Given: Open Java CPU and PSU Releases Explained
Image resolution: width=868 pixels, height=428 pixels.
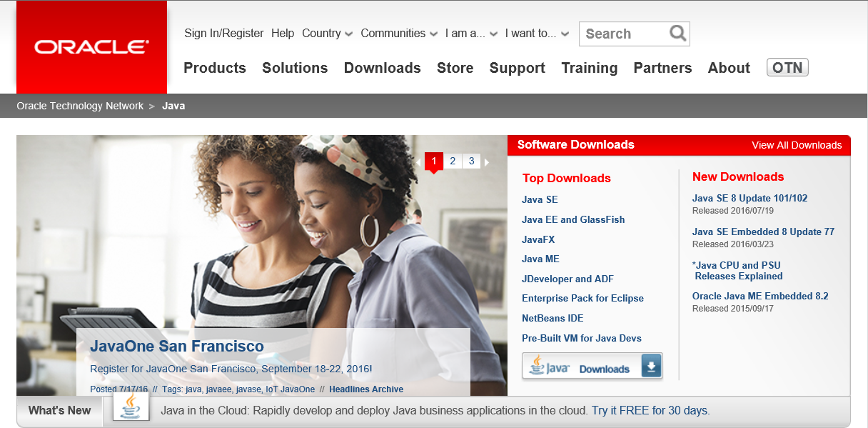Looking at the screenshot, I should pyautogui.click(x=737, y=271).
